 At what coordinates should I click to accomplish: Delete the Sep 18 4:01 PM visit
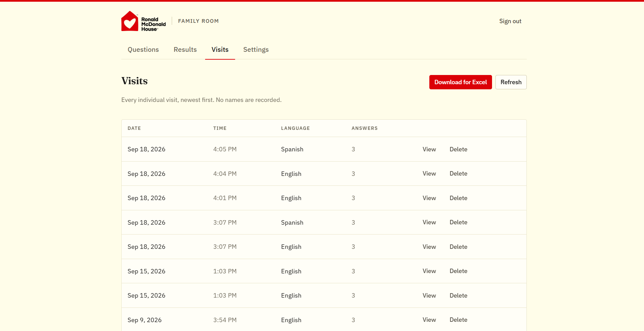(x=458, y=198)
